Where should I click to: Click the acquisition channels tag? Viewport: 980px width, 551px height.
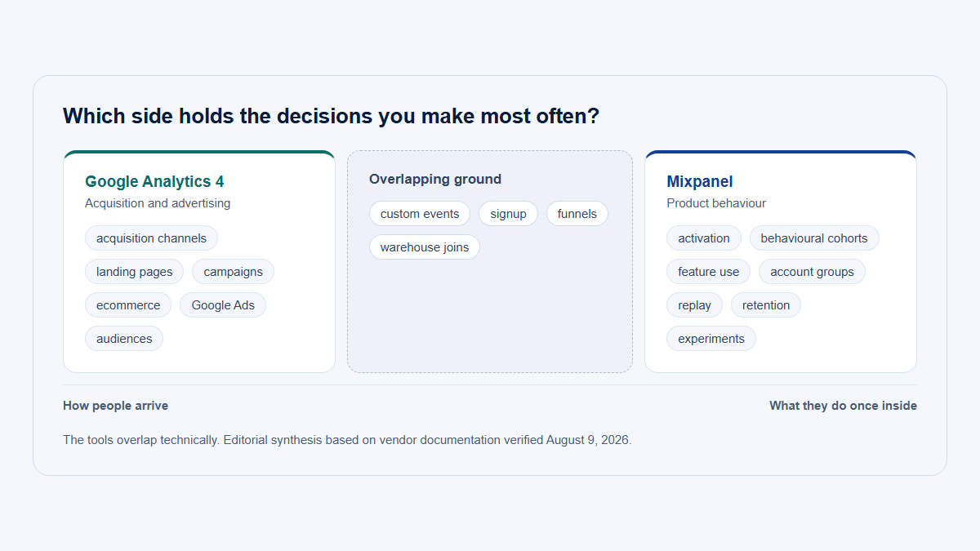point(151,238)
